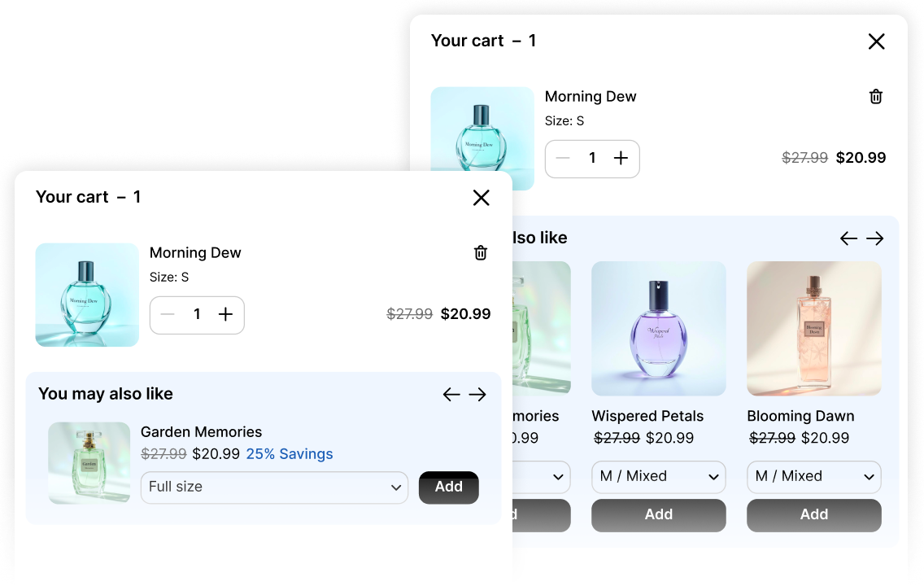Open the Full size dropdown for Garden Memories
Viewport: 924px width, 586px height.
(x=275, y=488)
